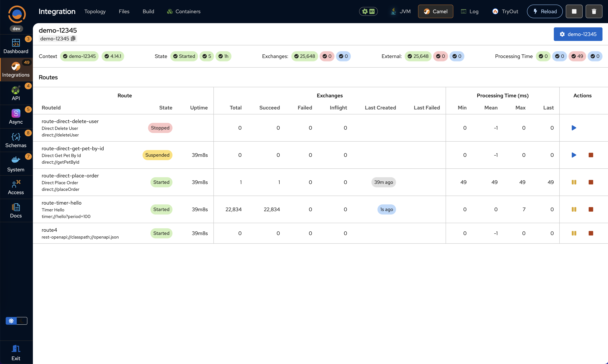Stop the route-direct-place-order route

click(x=591, y=182)
